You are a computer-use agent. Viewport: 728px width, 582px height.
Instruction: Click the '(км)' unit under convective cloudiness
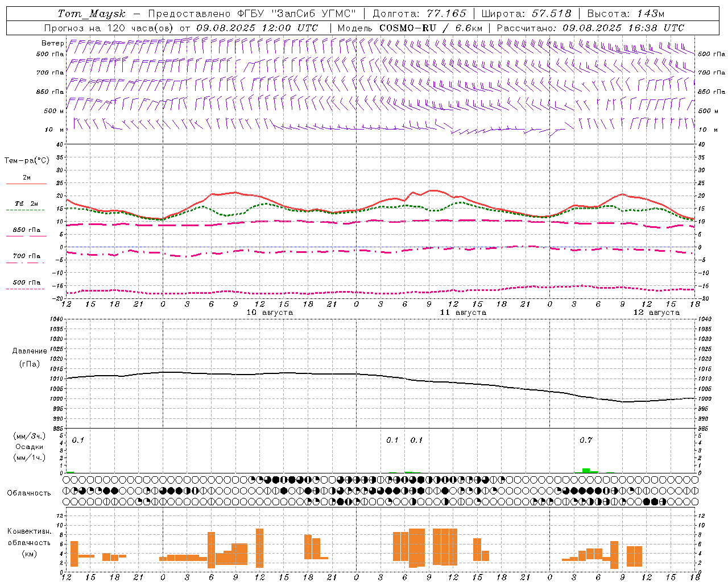click(30, 554)
